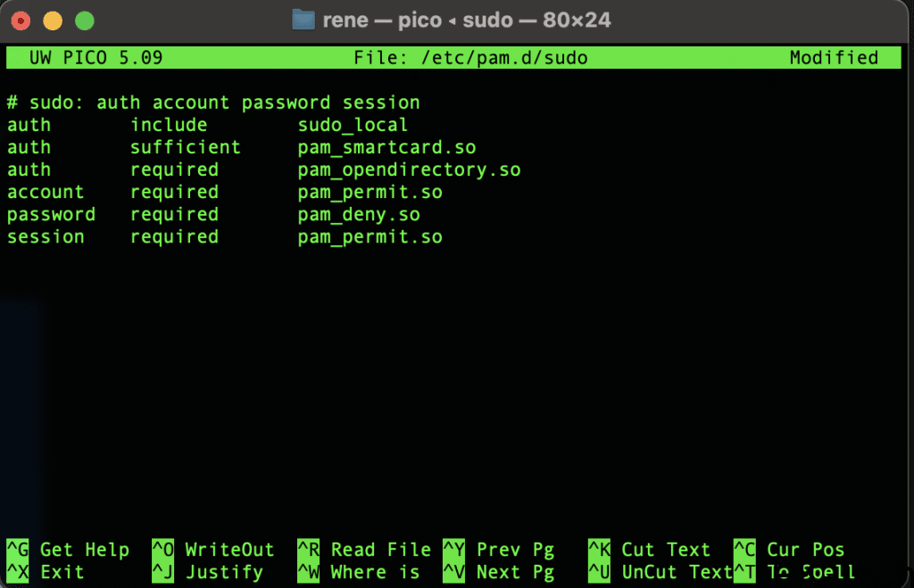
Task: Select the ^J Justify shortcut
Action: [207, 572]
